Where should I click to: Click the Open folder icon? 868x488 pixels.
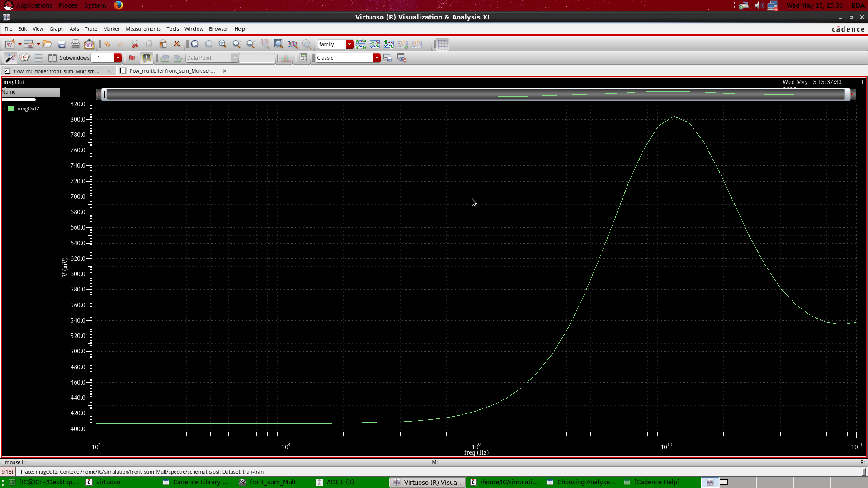point(47,44)
